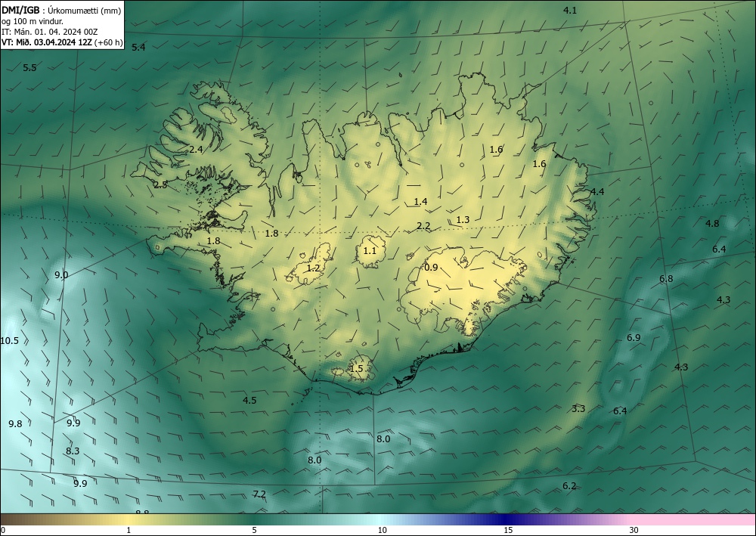Click the map value '5.4'

click(x=138, y=47)
